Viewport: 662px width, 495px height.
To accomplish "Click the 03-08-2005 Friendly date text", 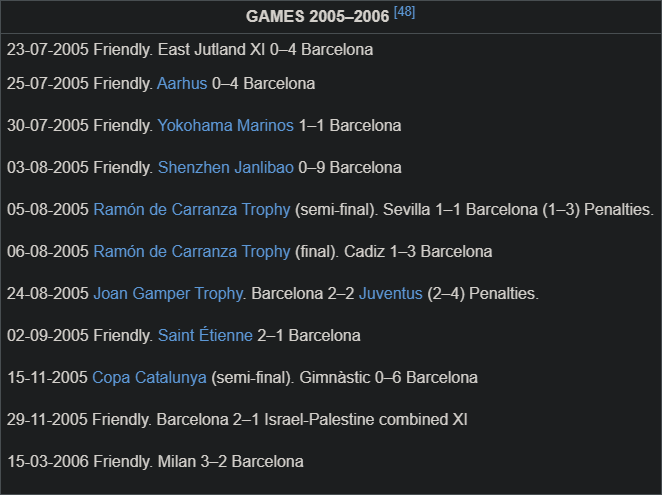I will click(80, 168).
